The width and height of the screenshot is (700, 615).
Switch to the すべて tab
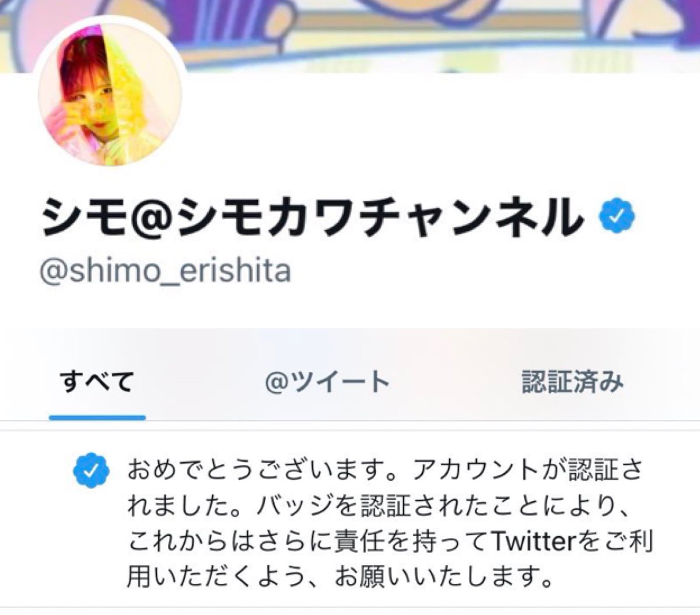click(97, 382)
